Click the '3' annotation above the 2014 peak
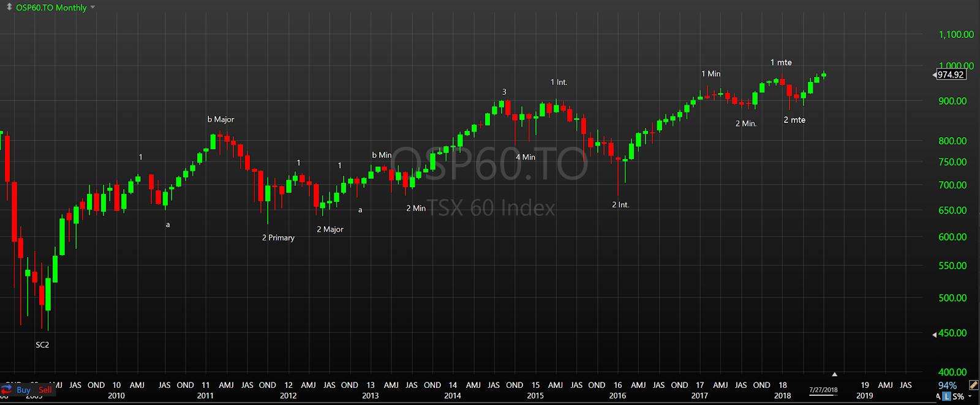Screen dimensions: 980x405 (x=504, y=92)
